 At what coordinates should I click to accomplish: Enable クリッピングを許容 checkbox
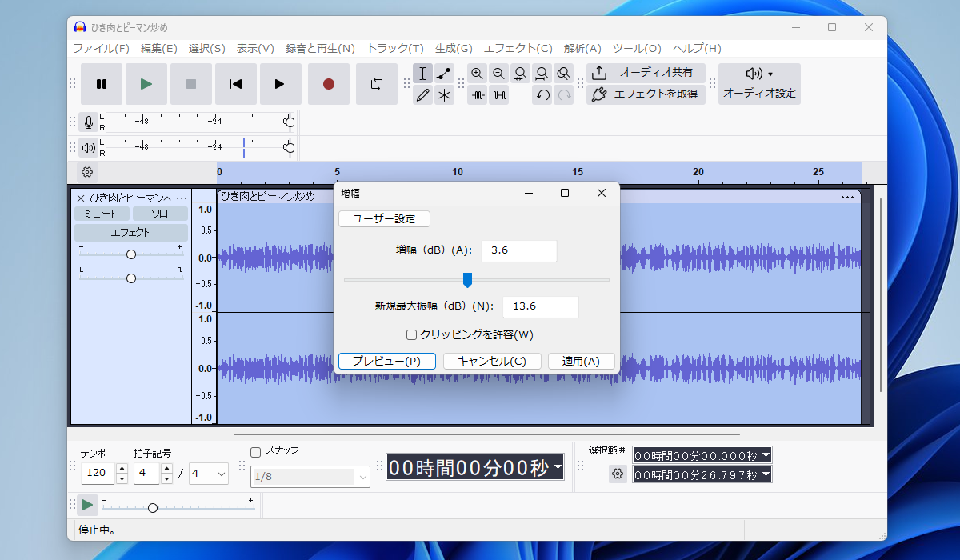(411, 334)
